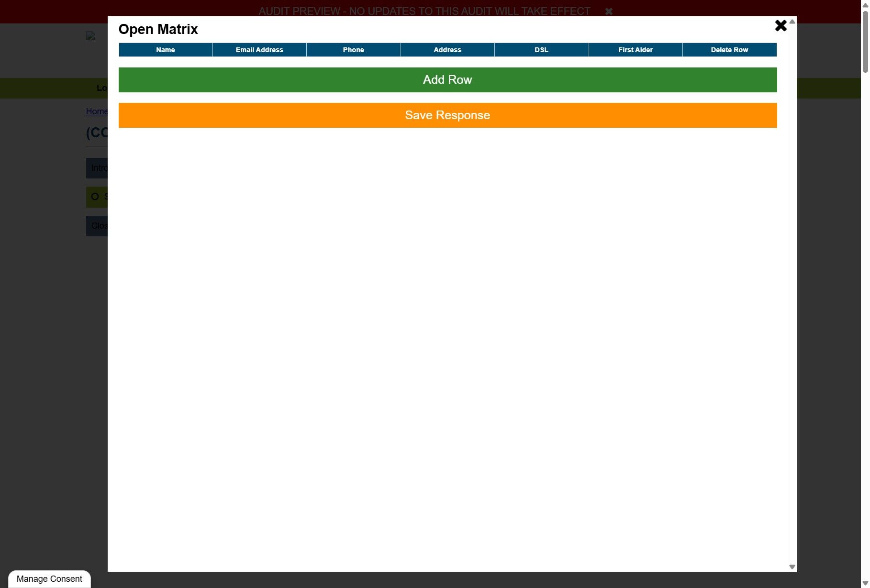
Task: Select the Name column header
Action: click(x=166, y=50)
